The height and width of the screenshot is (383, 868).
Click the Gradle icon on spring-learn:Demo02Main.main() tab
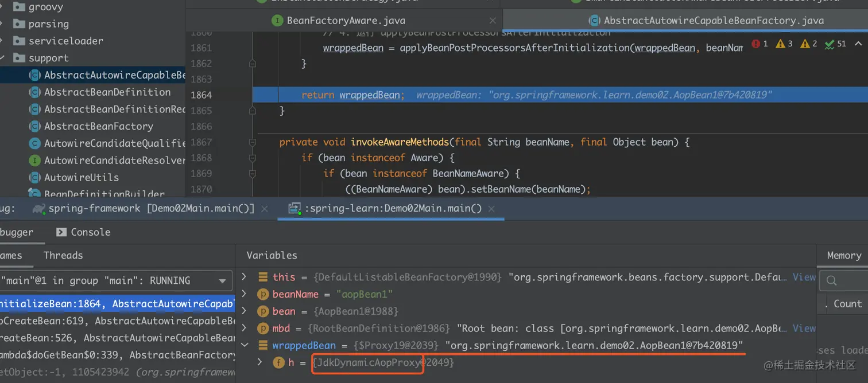(x=294, y=208)
